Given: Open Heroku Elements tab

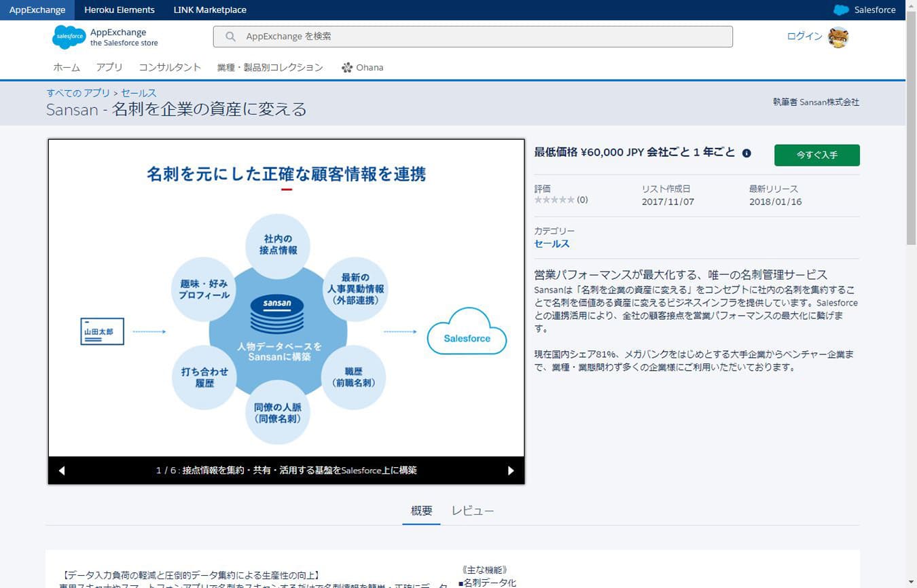Looking at the screenshot, I should [120, 10].
